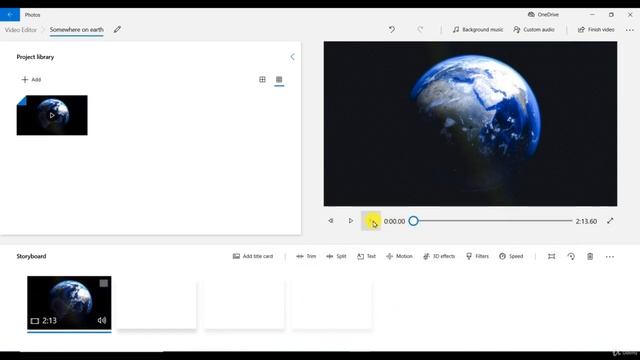Switch library to small grid view

click(279, 79)
